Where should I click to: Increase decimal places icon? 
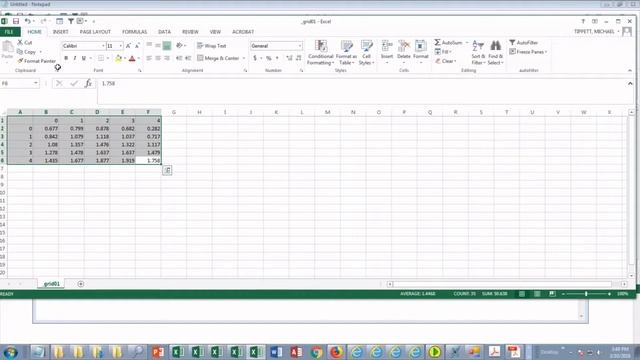pos(289,58)
